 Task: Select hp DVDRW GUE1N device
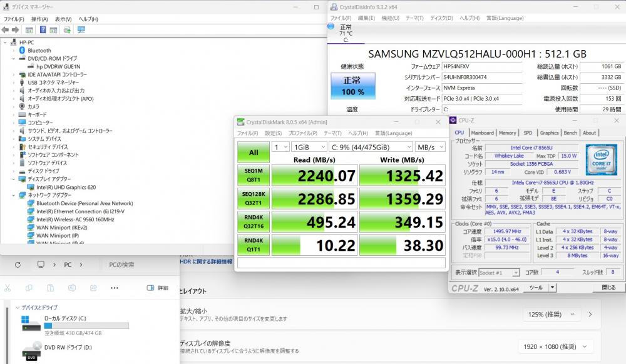pos(58,66)
